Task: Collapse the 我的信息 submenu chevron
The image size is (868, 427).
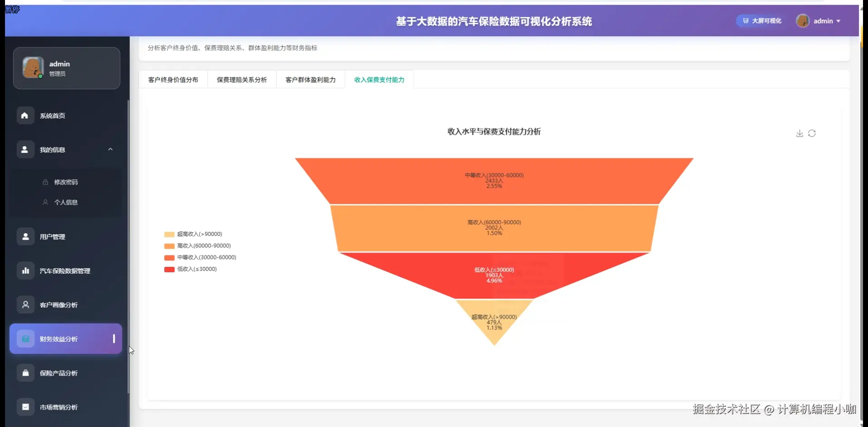Action: click(110, 149)
